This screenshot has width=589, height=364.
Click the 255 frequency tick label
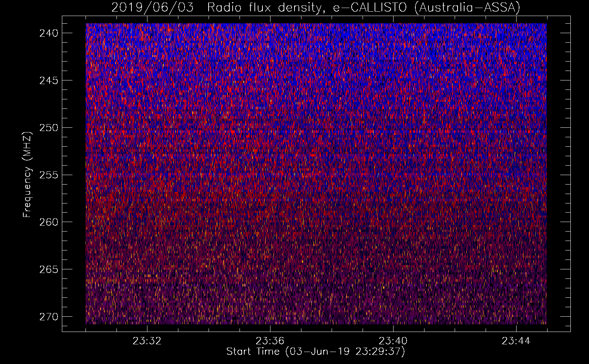tap(49, 175)
